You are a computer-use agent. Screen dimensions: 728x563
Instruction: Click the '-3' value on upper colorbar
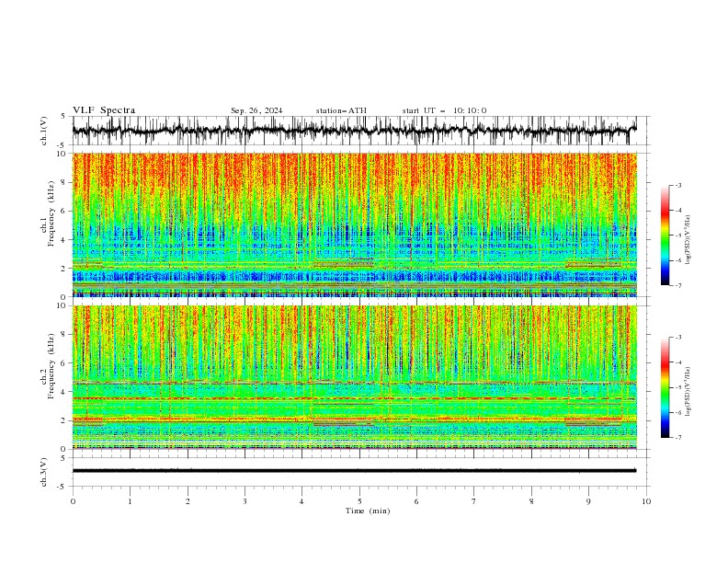677,185
